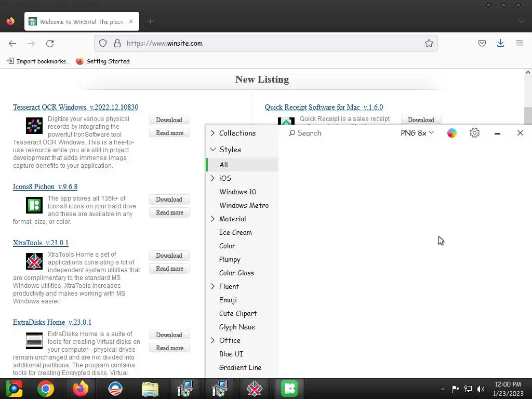The height and width of the screenshot is (399, 532).
Task: Select the Emoji style
Action: click(x=242, y=300)
